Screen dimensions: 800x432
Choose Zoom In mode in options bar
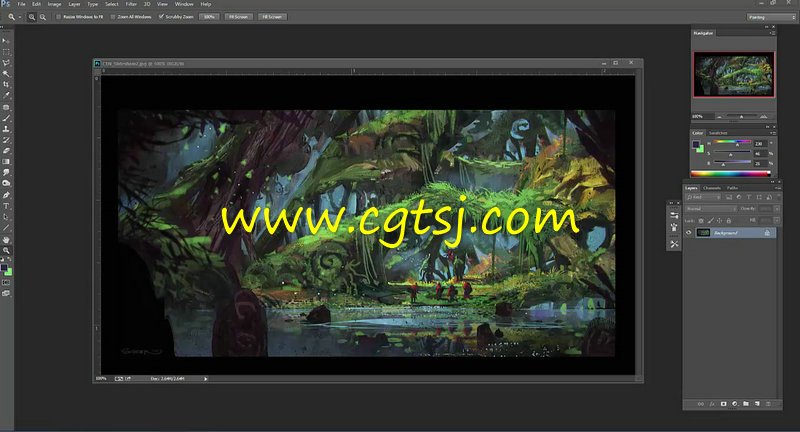tap(32, 17)
